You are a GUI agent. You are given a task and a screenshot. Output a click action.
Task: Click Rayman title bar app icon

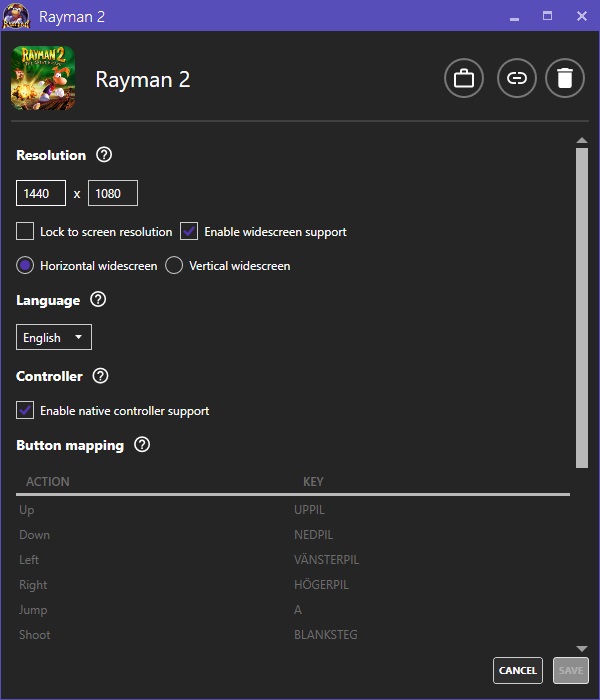pos(16,16)
